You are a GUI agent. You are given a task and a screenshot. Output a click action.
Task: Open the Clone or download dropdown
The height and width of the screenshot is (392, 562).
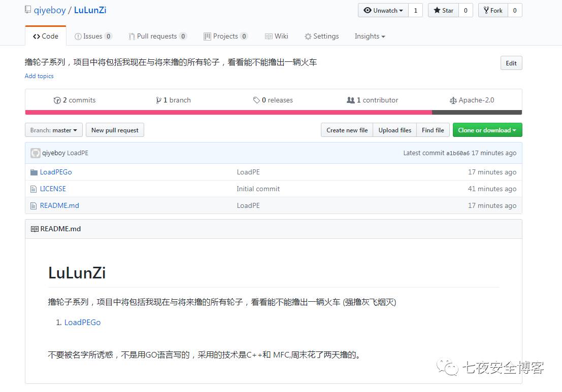[487, 130]
